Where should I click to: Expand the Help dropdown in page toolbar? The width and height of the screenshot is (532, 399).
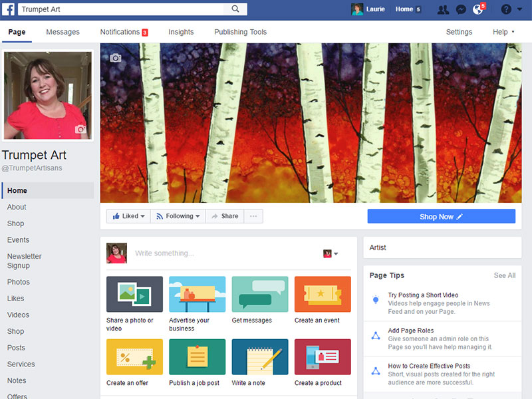click(503, 32)
